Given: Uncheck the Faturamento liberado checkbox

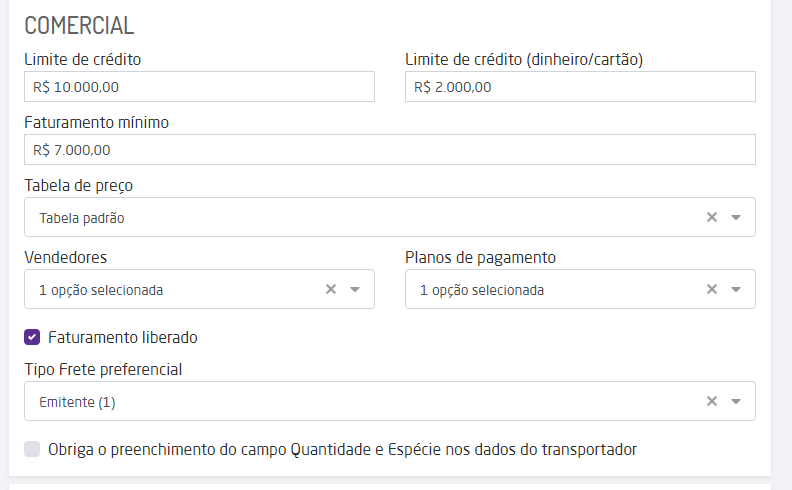Looking at the screenshot, I should click(x=32, y=337).
